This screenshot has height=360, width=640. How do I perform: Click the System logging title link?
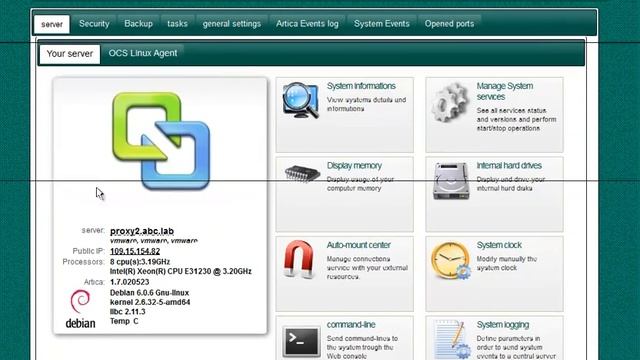[x=503, y=325]
